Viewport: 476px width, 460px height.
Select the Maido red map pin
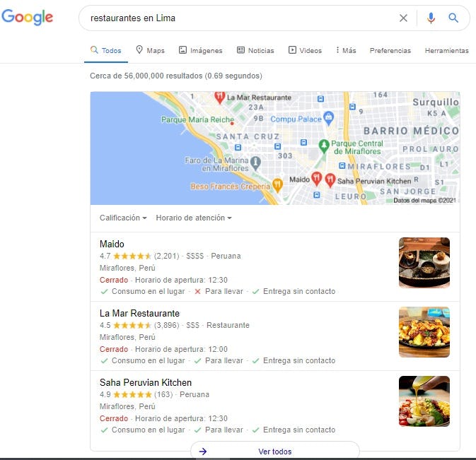pos(317,179)
